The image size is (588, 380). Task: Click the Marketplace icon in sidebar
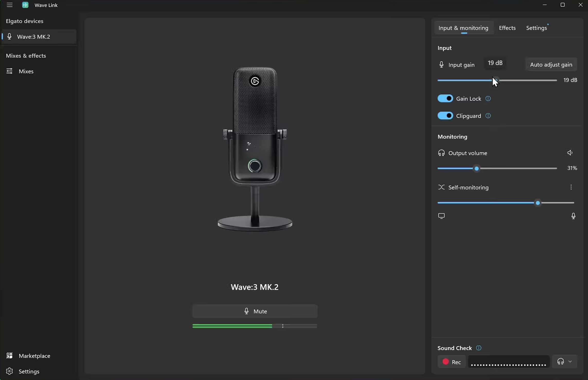pos(9,356)
